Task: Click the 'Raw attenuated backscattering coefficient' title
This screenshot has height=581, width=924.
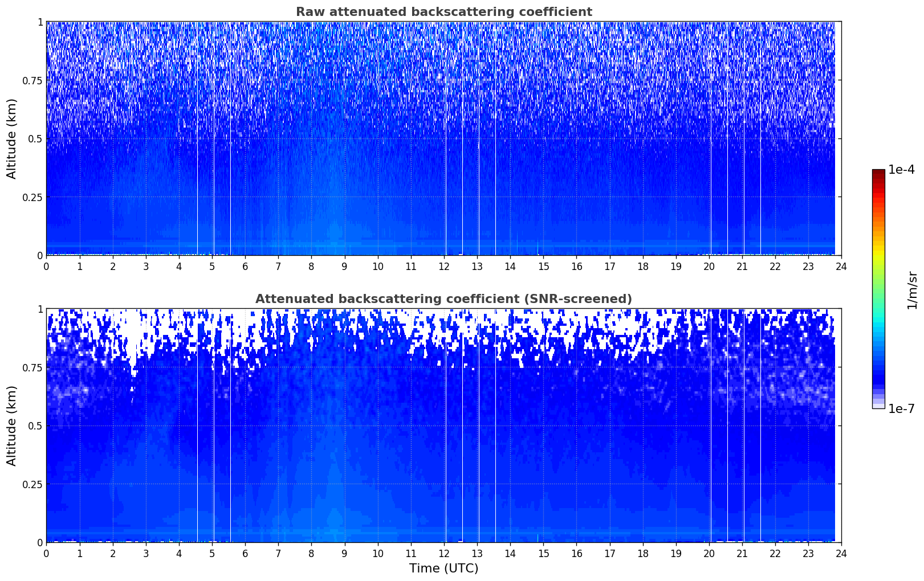Action: coord(443,12)
